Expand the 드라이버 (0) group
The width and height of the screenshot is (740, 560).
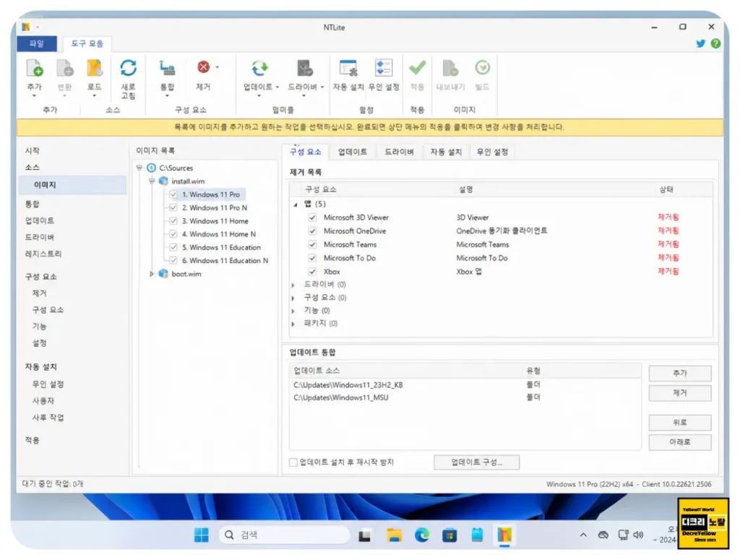click(293, 285)
